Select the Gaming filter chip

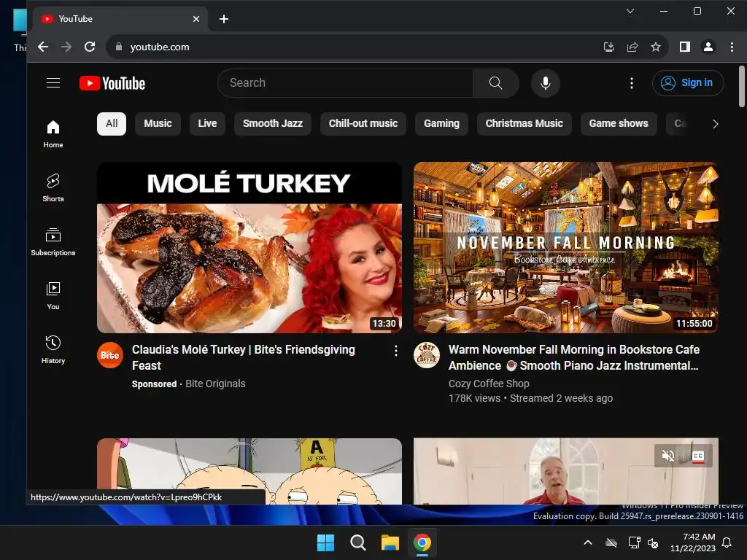click(441, 124)
